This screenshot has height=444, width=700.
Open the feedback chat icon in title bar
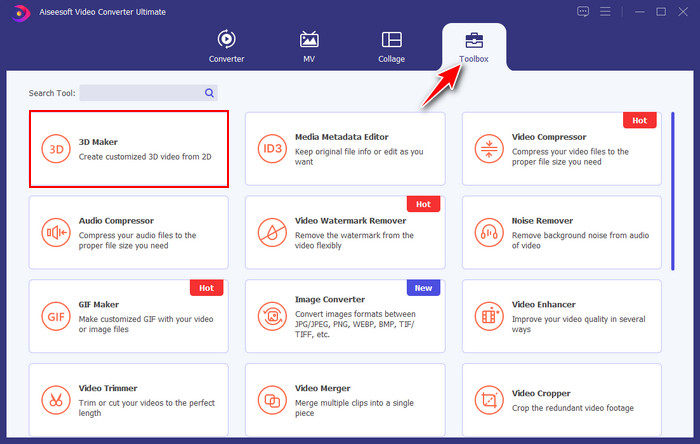click(583, 12)
